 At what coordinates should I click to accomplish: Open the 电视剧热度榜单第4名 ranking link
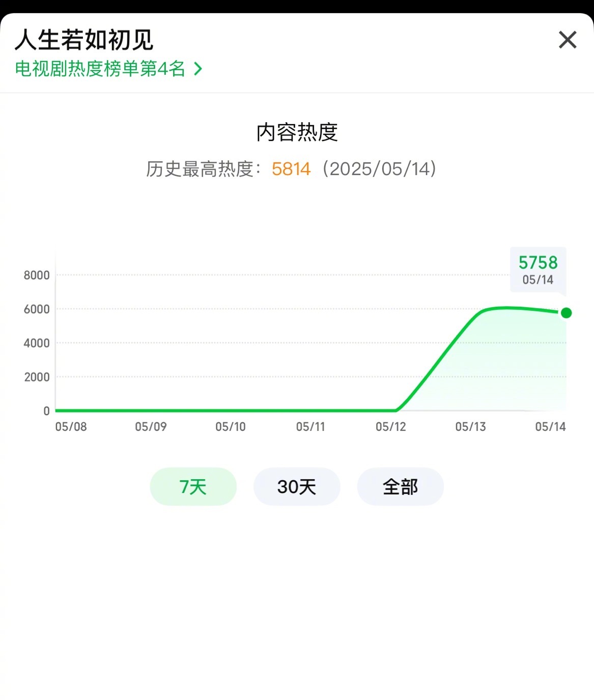108,69
